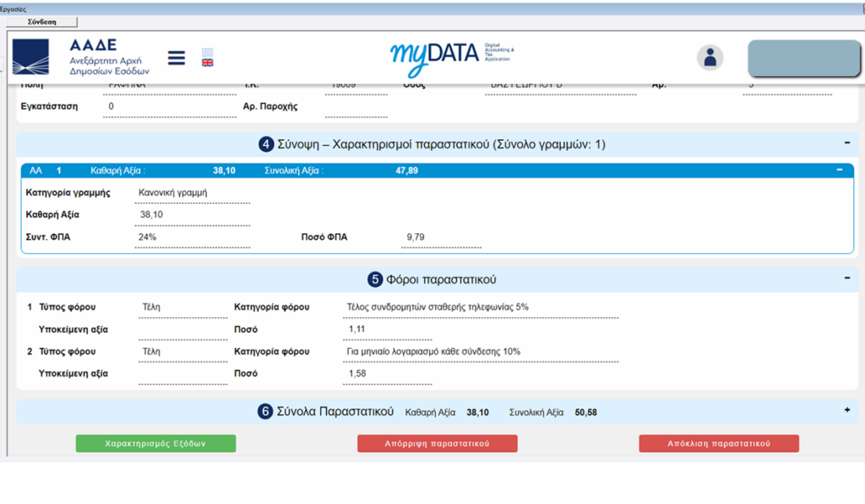
Task: Collapse the Σύνοψη – Χαρακτηρισμοί παραστατικού section
Action: click(x=846, y=144)
